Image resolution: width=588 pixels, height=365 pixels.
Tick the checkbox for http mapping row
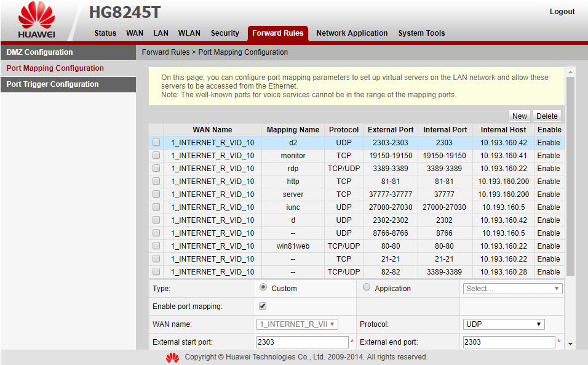click(x=156, y=181)
